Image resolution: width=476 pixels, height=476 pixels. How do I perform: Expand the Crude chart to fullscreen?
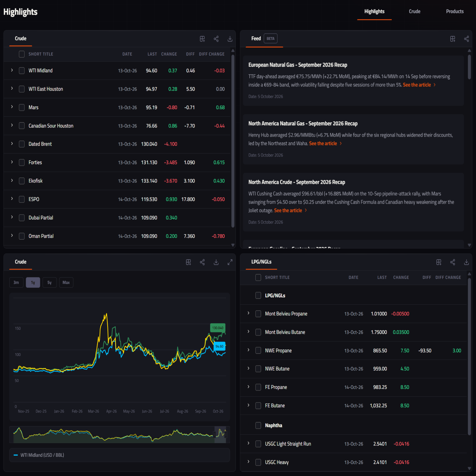(230, 262)
